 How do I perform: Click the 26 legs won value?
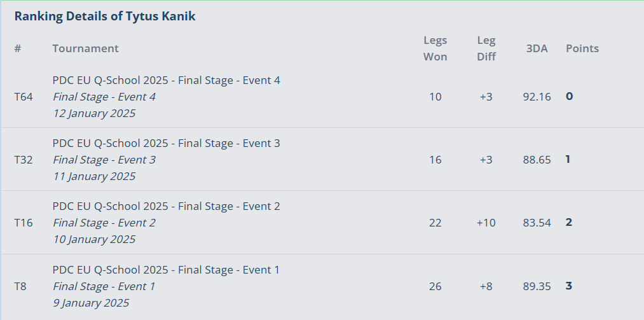pos(435,286)
